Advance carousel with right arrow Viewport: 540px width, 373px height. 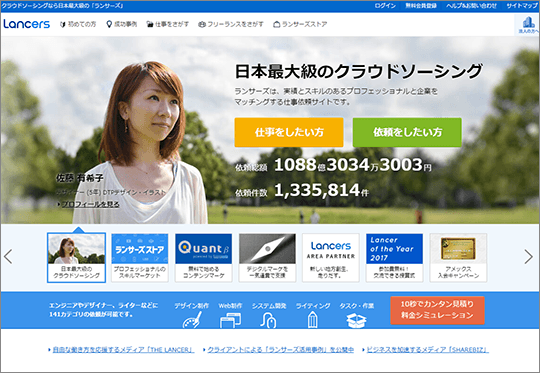coord(529,257)
